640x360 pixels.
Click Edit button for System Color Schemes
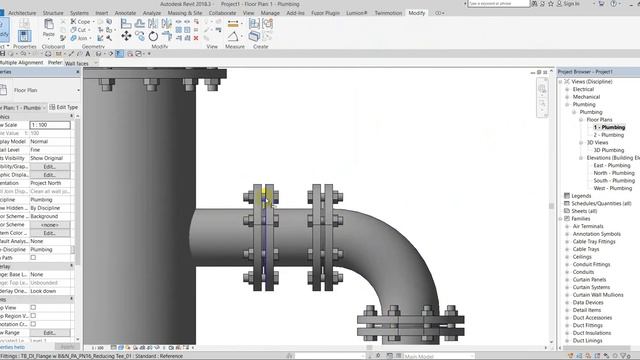pos(50,233)
